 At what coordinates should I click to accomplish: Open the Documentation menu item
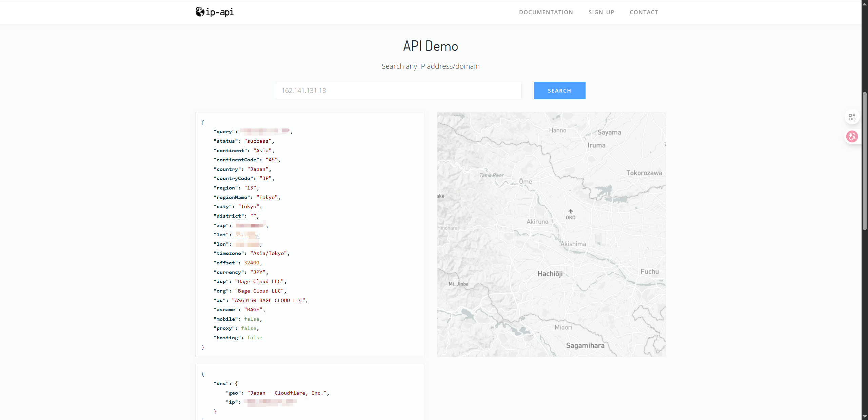(x=546, y=12)
